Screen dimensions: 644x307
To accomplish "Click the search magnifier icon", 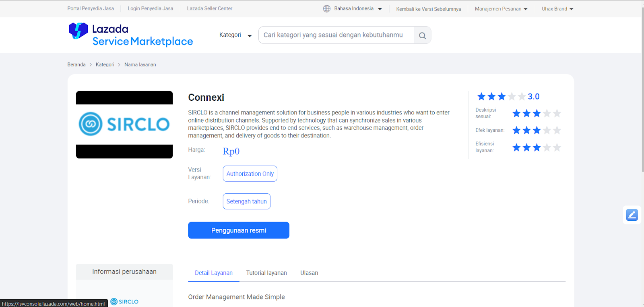I will tap(422, 35).
